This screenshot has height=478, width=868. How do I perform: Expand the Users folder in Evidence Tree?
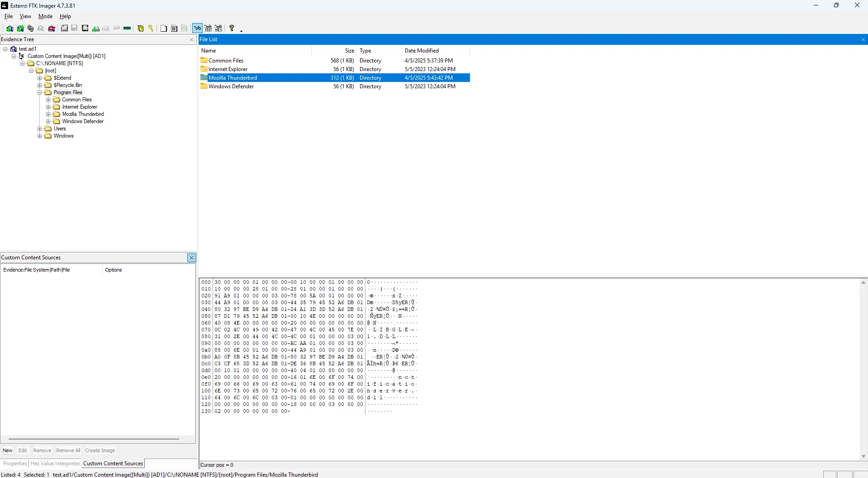coord(40,129)
